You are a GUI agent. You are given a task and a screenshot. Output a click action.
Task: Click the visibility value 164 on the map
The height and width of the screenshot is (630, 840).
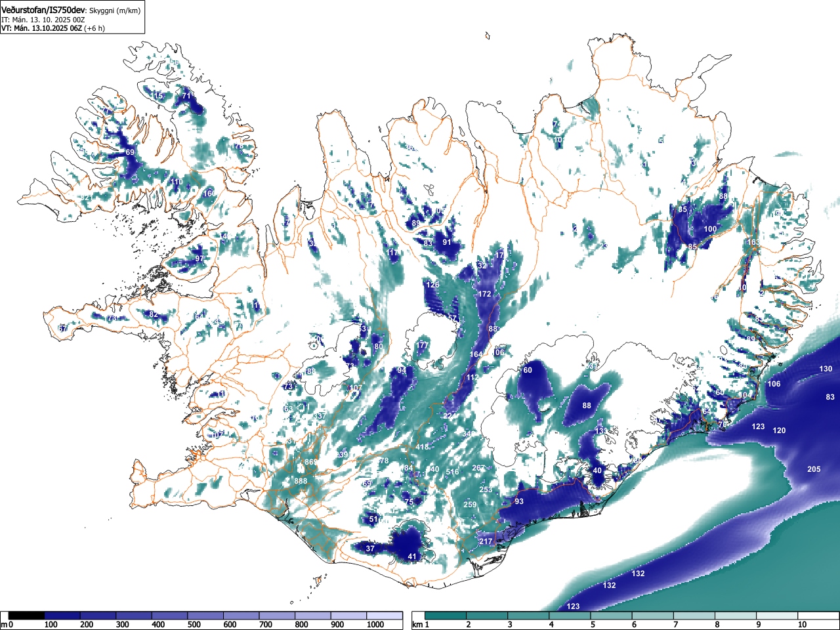(x=476, y=354)
